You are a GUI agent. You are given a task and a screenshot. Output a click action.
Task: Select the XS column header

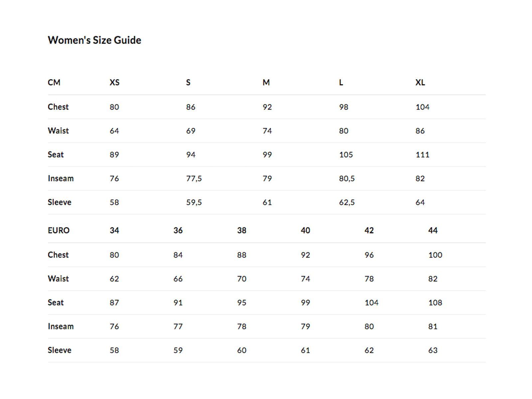tap(114, 82)
